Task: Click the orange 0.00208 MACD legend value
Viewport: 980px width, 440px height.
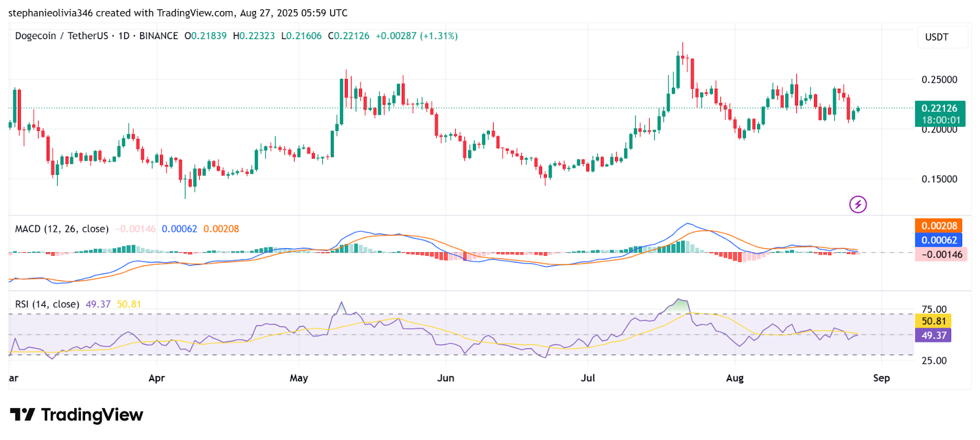Action: pyautogui.click(x=221, y=229)
